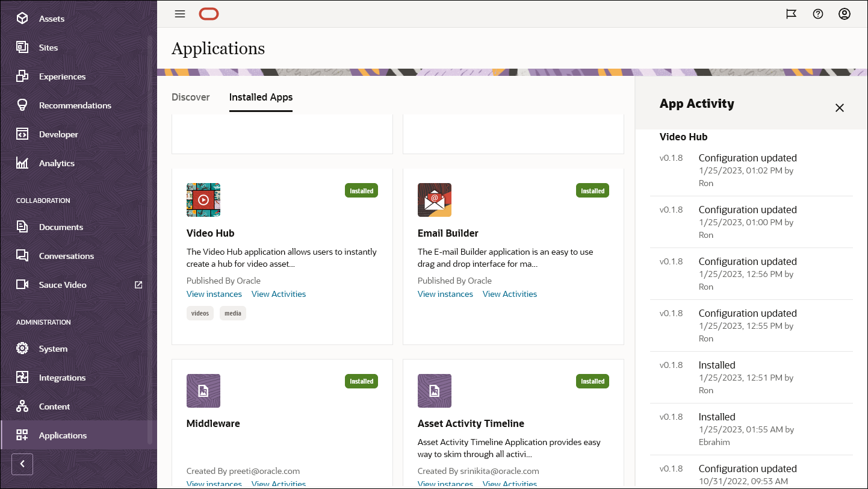Click the videos tag on Video Hub
Screen dimensions: 868x489
tap(200, 313)
